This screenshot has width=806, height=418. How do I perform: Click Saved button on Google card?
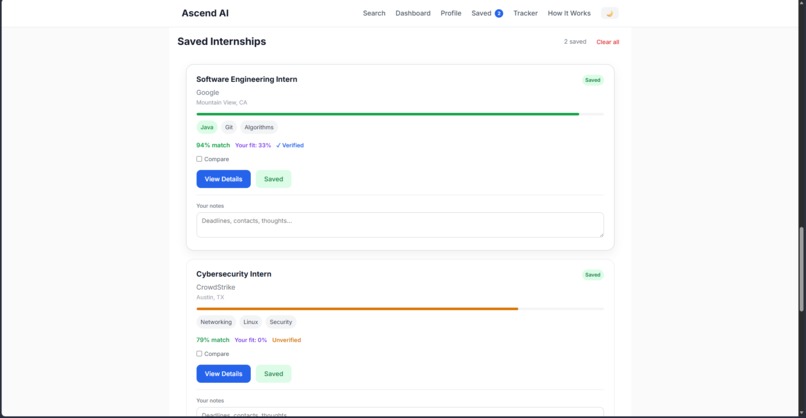(x=273, y=179)
